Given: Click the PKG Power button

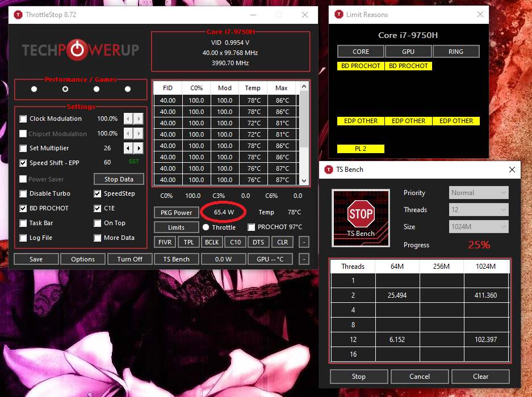Looking at the screenshot, I should 177,213.
